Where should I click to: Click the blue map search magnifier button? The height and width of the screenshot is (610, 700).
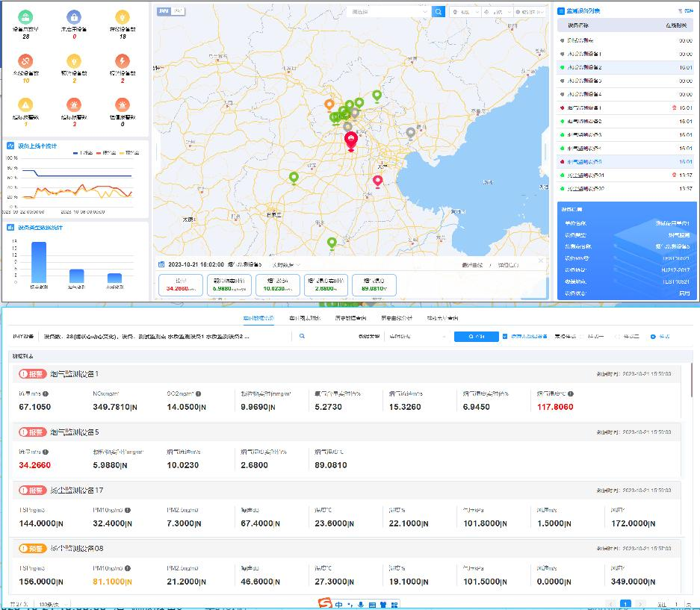coord(439,12)
